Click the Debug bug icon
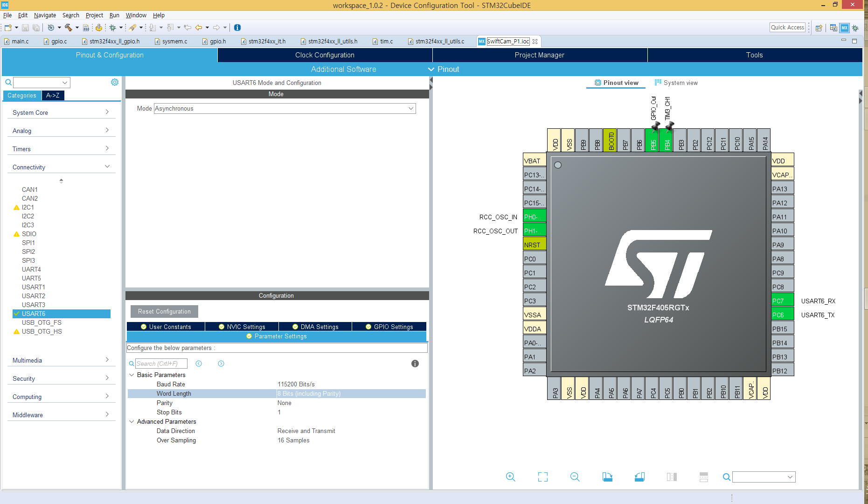The width and height of the screenshot is (868, 504). click(112, 28)
